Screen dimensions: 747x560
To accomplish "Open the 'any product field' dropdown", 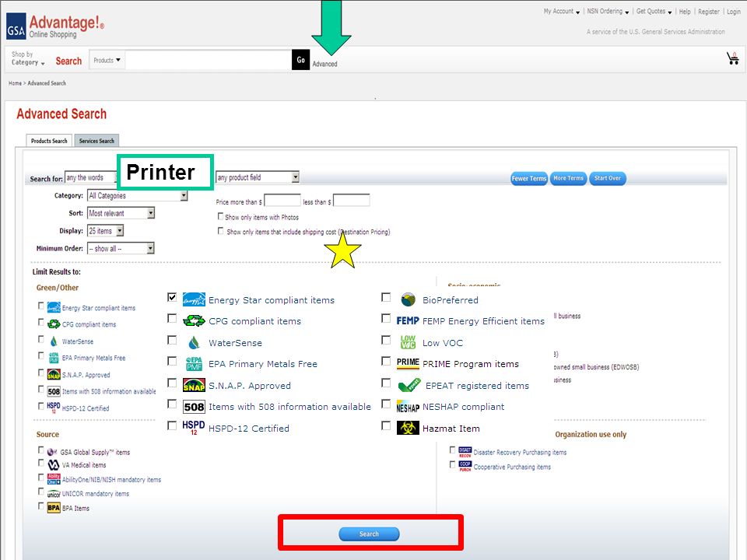I will pos(258,177).
